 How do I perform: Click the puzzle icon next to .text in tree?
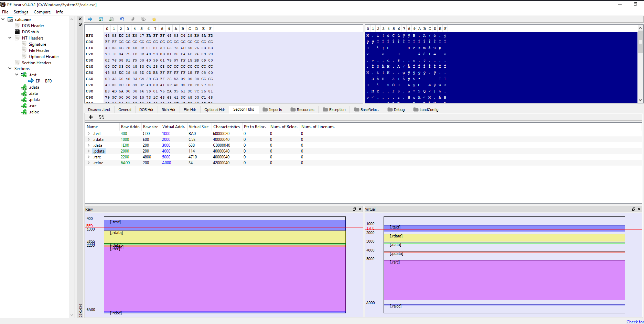click(24, 75)
